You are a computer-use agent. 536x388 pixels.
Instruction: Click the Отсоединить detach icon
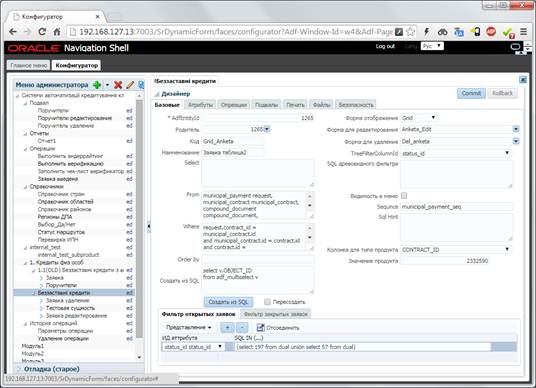coord(260,327)
